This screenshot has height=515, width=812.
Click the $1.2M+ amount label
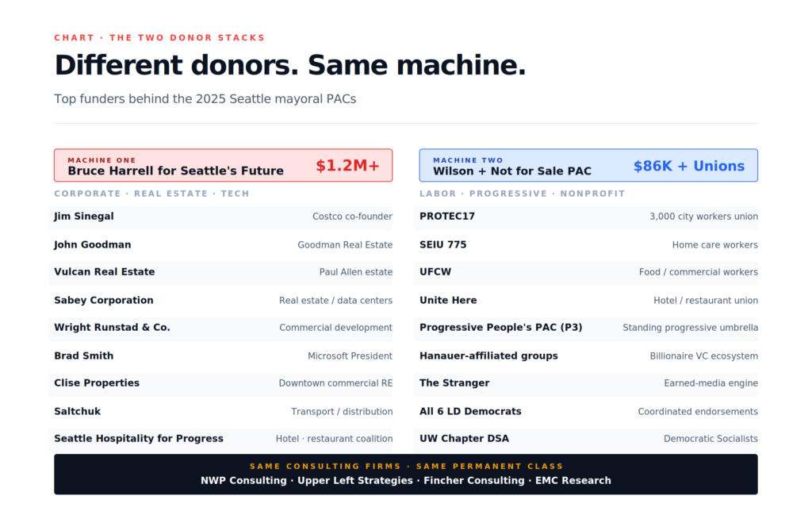347,166
